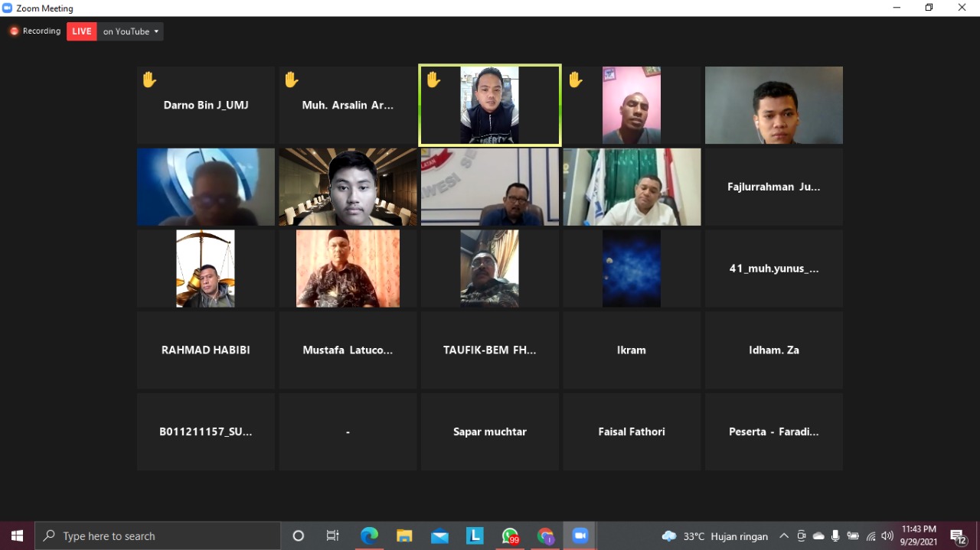980x550 pixels.
Task: Select the Darno Bin J_UMJ participant tile
Action: [206, 105]
